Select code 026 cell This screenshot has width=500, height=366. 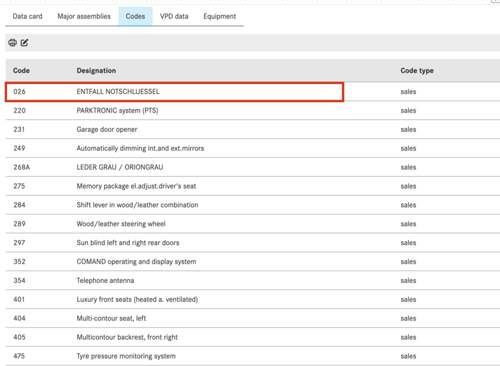pos(19,92)
